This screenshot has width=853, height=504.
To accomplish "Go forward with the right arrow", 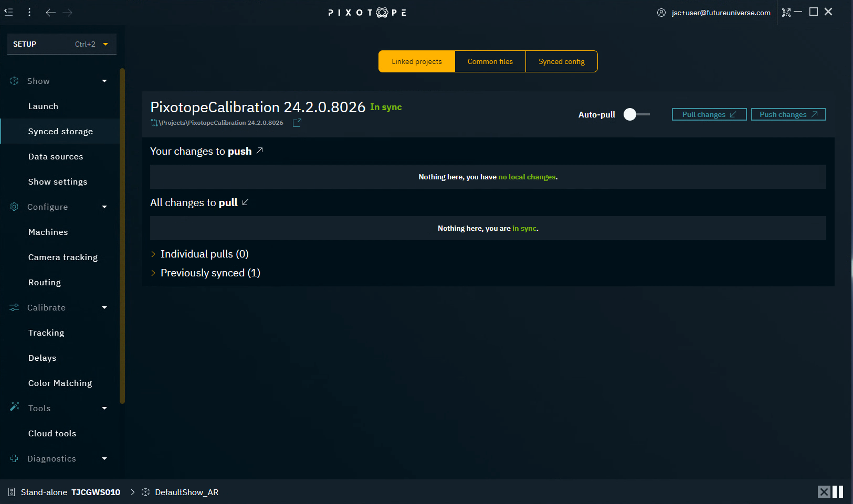I will [67, 12].
